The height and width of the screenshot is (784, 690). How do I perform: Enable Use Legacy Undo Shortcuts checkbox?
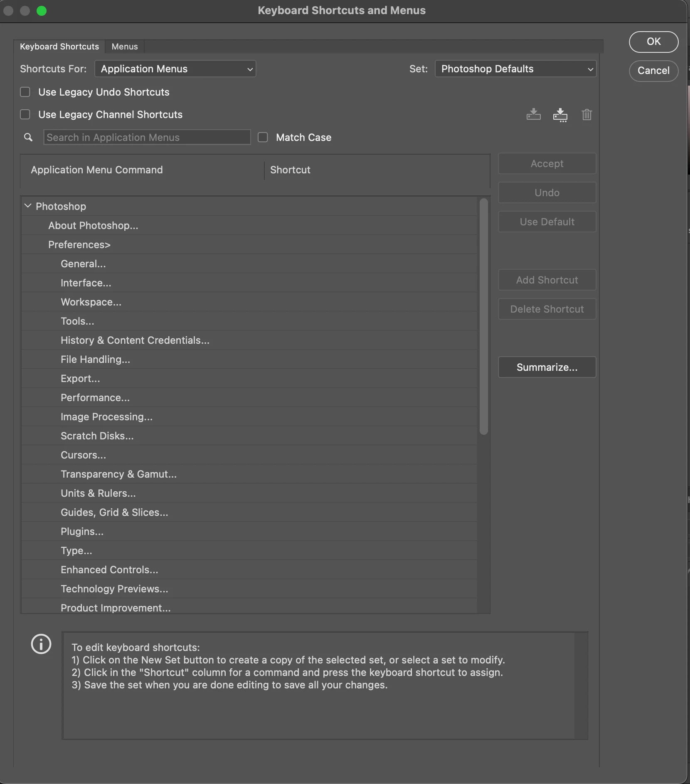(x=25, y=92)
